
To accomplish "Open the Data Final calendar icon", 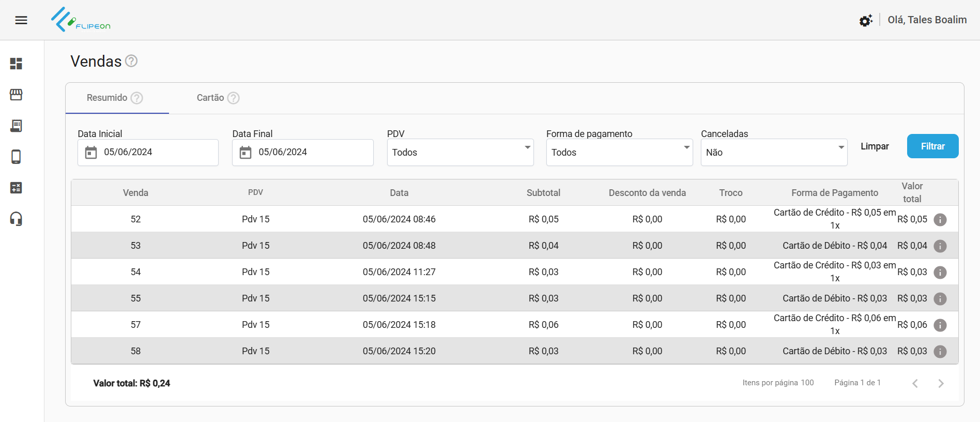I will (246, 153).
